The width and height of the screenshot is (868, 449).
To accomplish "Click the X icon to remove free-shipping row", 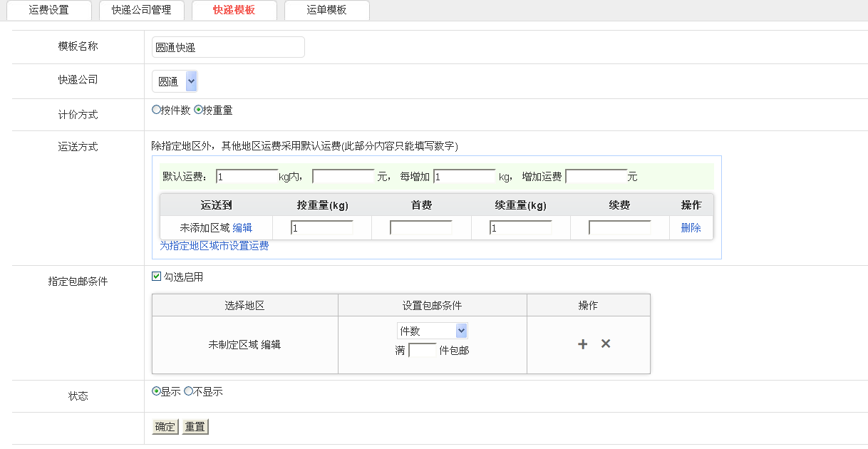I will (x=606, y=344).
